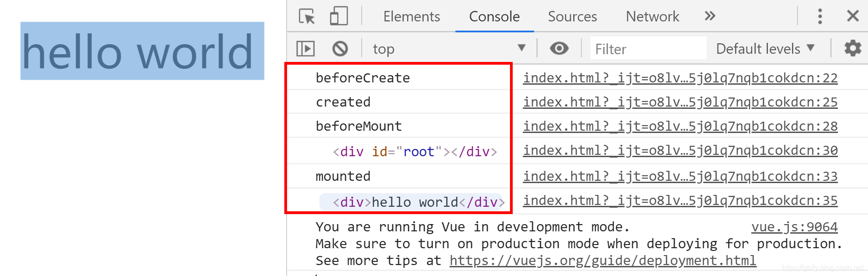The image size is (868, 276).
Task: Open the vue.js:9064 source link
Action: tap(794, 227)
